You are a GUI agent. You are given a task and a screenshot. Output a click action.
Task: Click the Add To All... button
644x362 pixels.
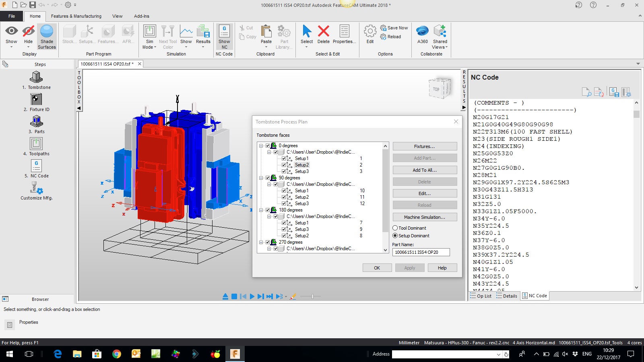pyautogui.click(x=425, y=170)
